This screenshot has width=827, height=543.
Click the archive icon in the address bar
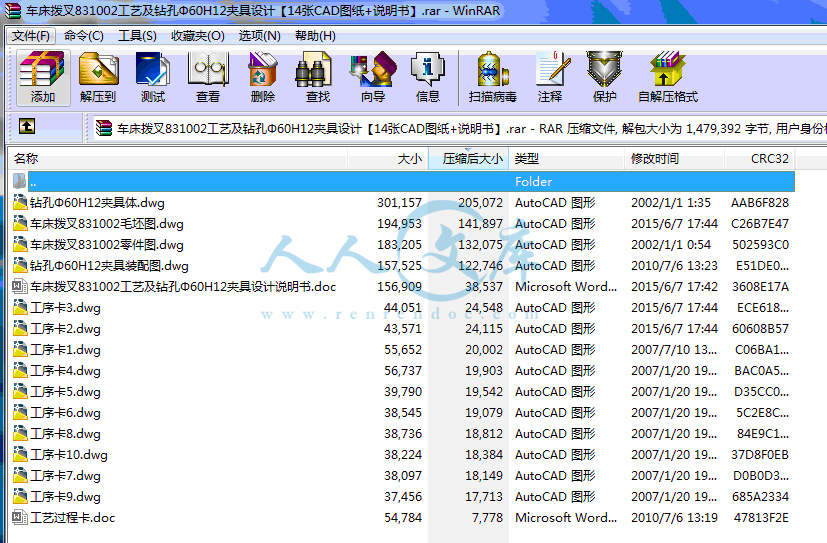104,128
